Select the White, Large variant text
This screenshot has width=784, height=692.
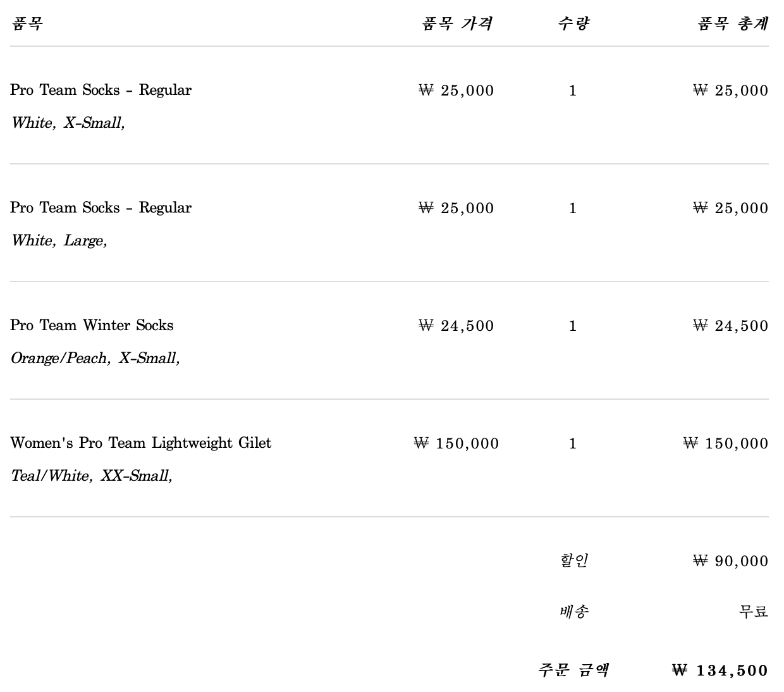pos(59,240)
